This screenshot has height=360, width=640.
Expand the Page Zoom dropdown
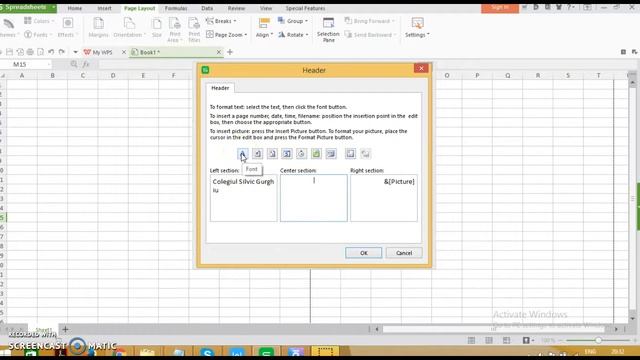click(x=227, y=35)
